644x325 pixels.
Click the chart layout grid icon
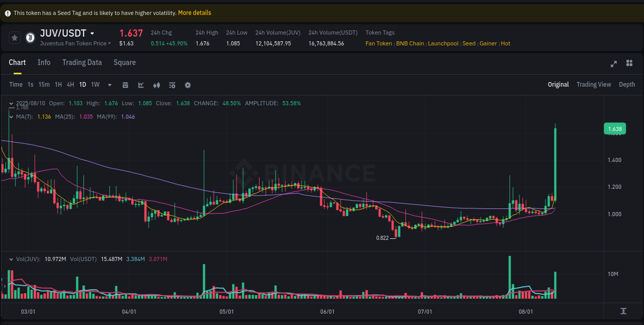(x=629, y=63)
